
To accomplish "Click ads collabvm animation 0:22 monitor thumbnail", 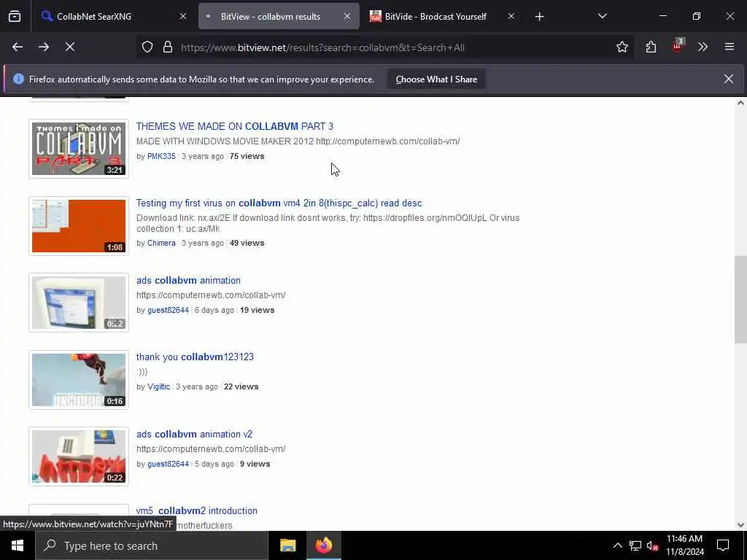I will [79, 303].
